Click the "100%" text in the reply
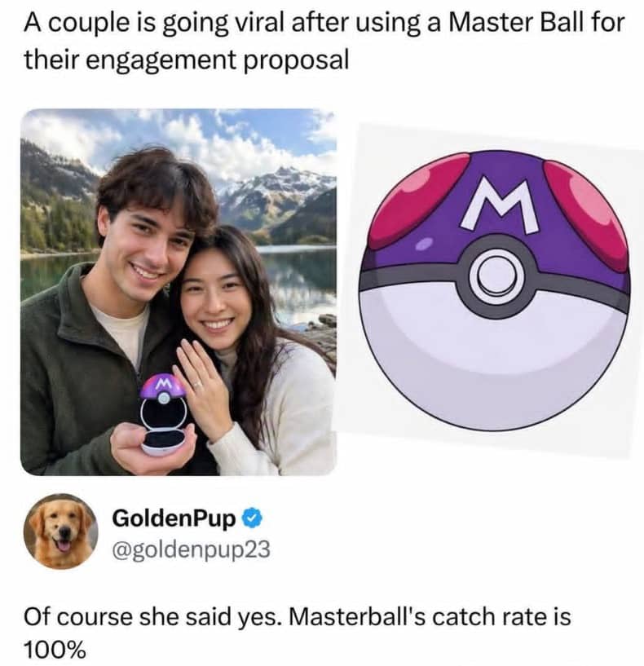644x666 pixels. (55, 650)
